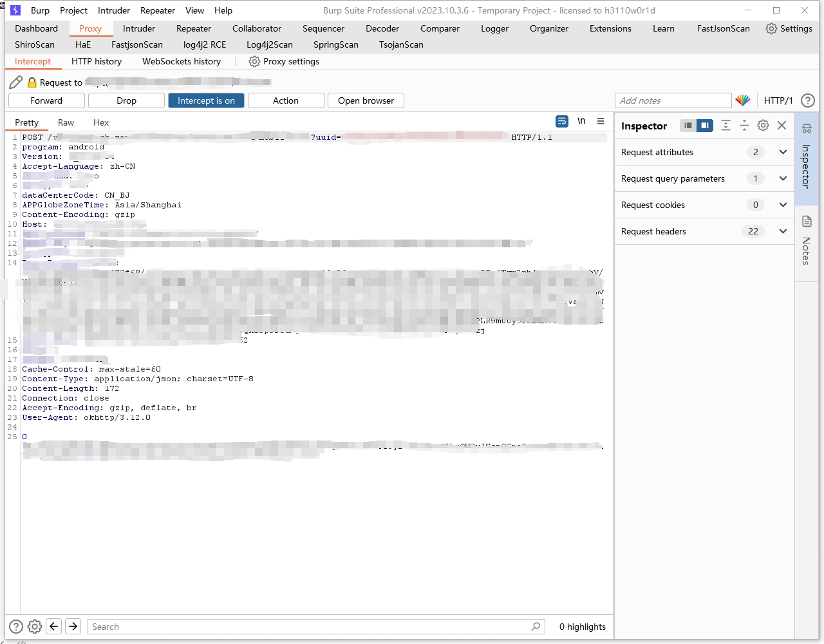Viewport: 824px width, 644px height.
Task: Switch Inspector to single-column layout icon
Action: 688,126
